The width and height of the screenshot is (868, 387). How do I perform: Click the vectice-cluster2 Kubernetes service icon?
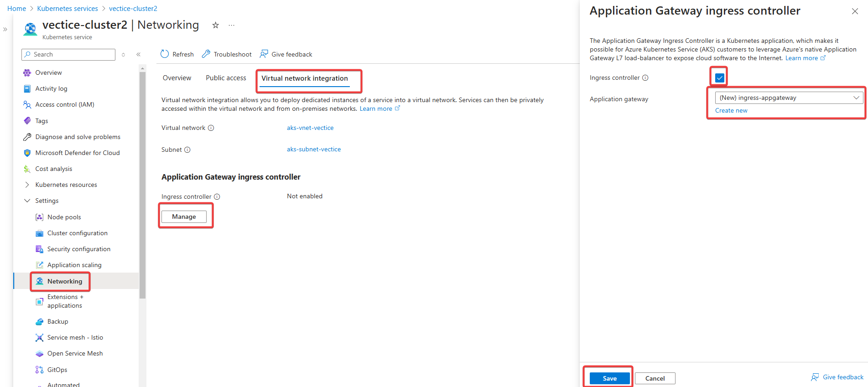tap(31, 29)
